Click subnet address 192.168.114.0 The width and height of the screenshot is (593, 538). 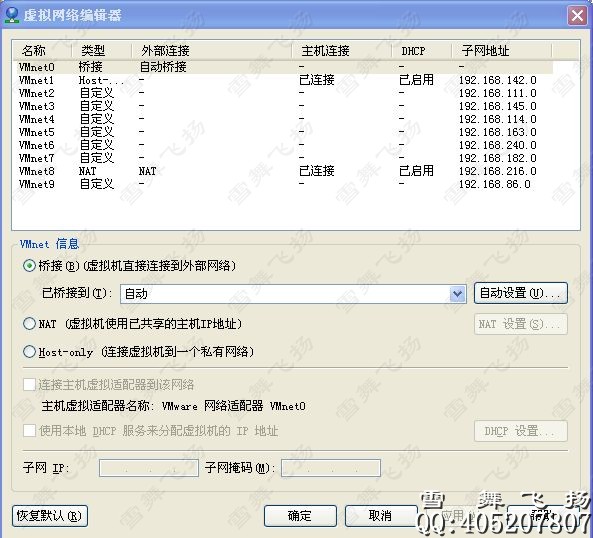pos(498,119)
